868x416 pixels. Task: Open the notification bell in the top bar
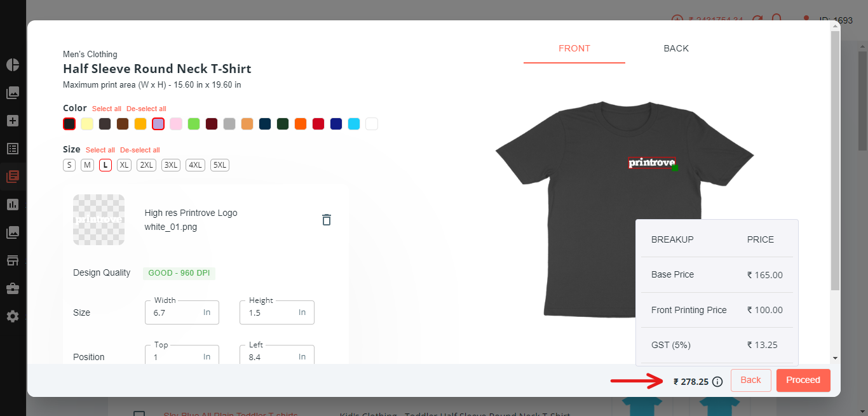pos(776,20)
